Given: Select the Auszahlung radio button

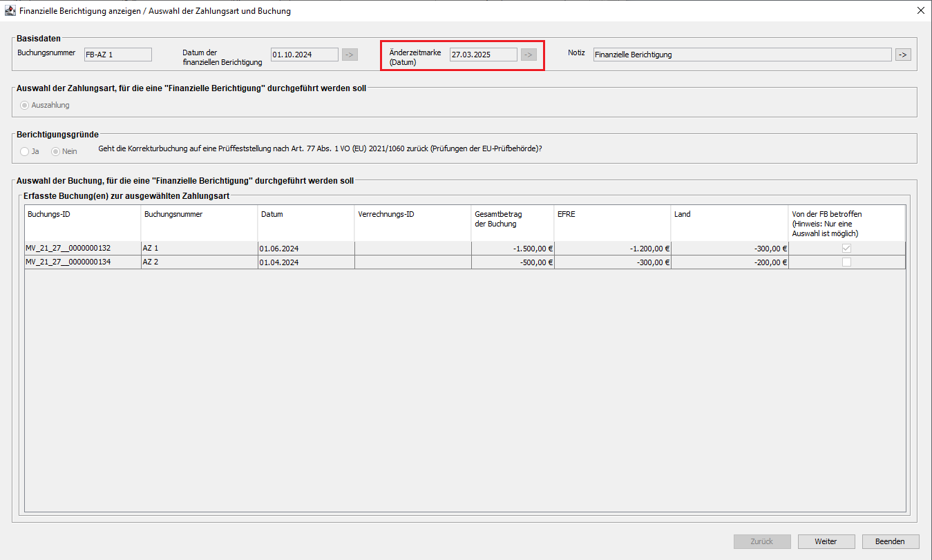Looking at the screenshot, I should (x=26, y=106).
